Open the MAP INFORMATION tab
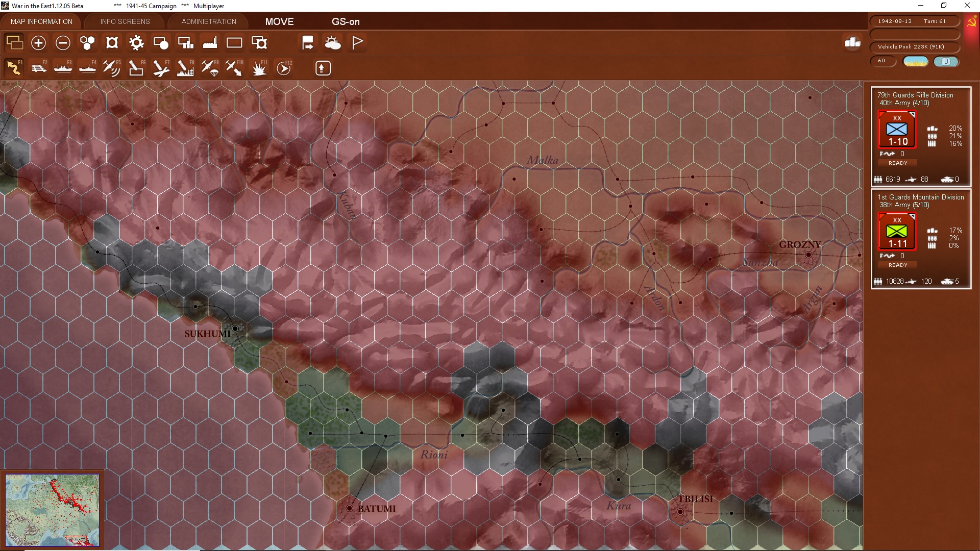 point(41,21)
